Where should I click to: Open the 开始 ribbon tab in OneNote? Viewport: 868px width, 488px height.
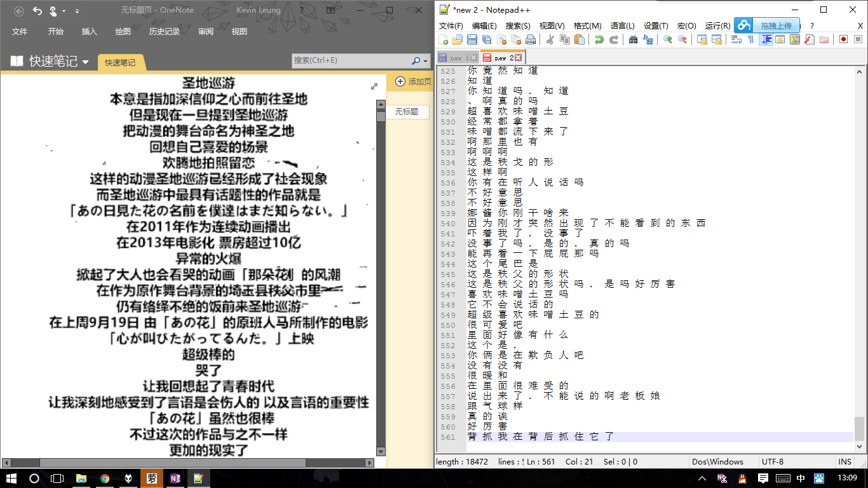(55, 31)
